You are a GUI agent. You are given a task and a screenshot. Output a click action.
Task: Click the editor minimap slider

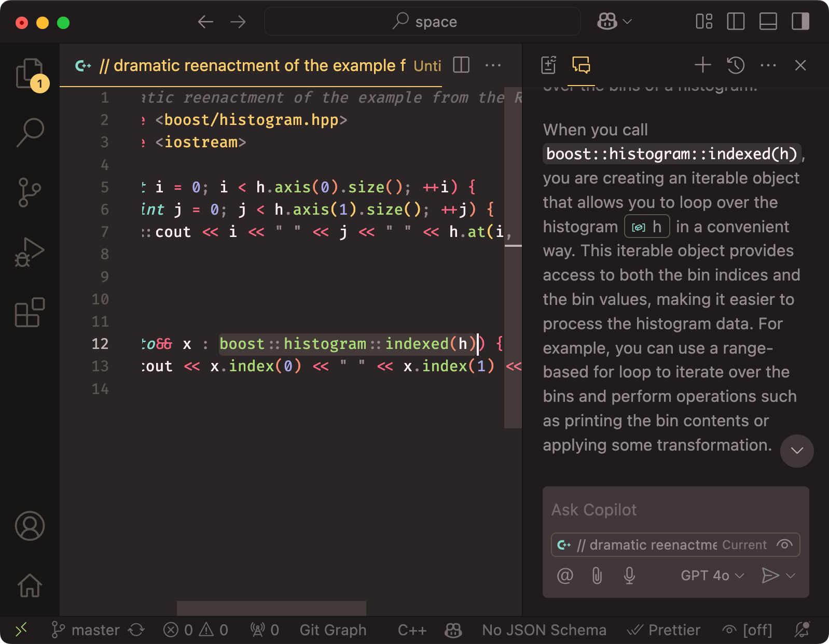[513, 258]
